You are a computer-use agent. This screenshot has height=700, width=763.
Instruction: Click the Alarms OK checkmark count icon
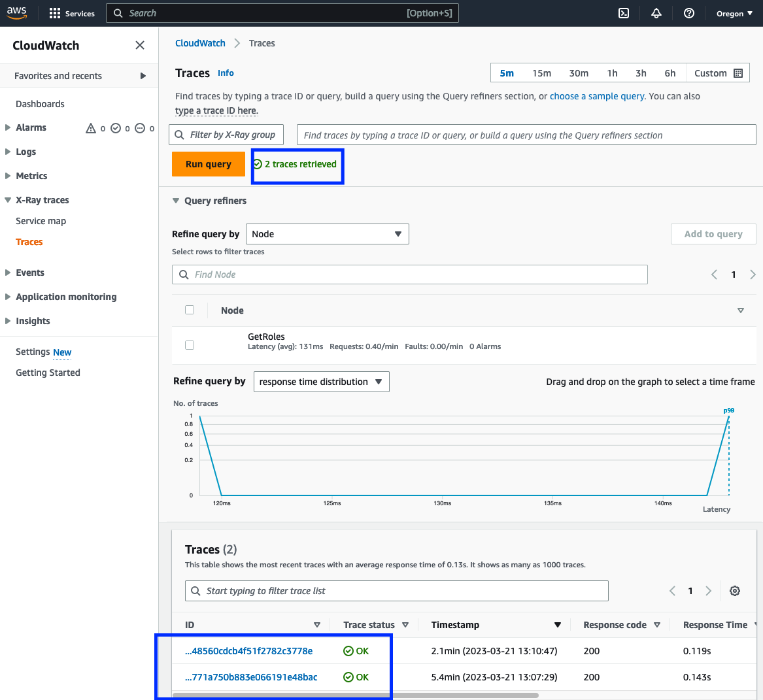point(116,128)
